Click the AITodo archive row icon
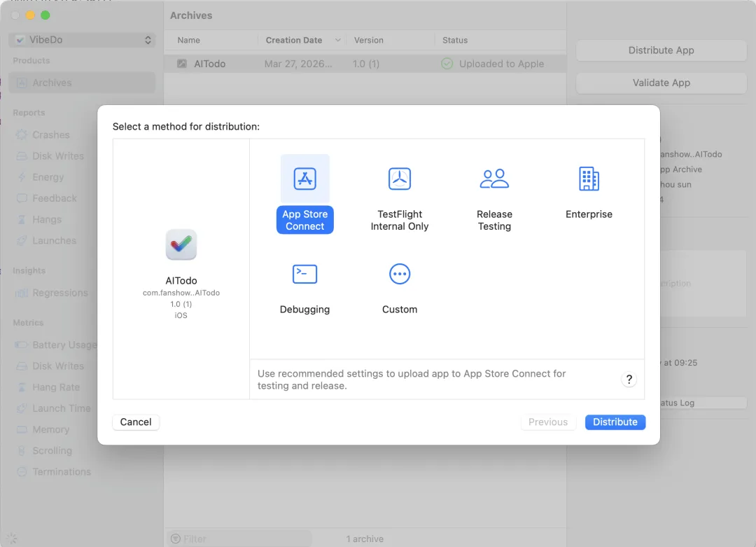Screen dimensions: 756x547 click(x=182, y=63)
